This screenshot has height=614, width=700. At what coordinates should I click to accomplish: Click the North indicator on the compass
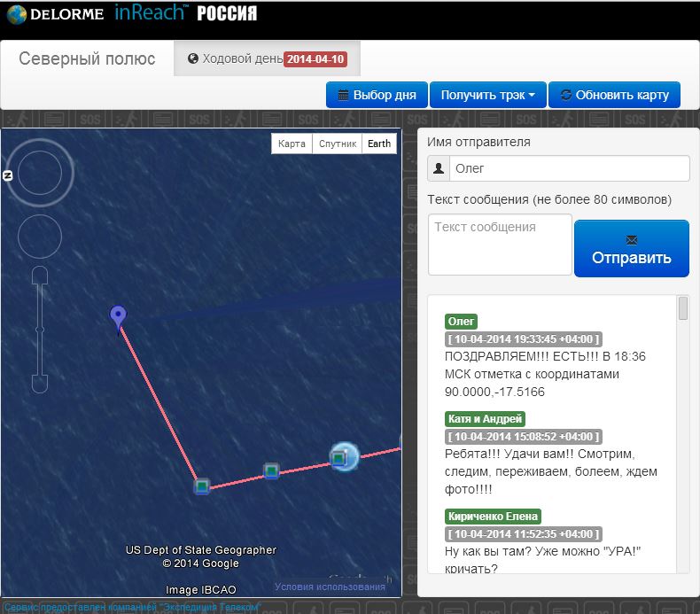pos(8,175)
